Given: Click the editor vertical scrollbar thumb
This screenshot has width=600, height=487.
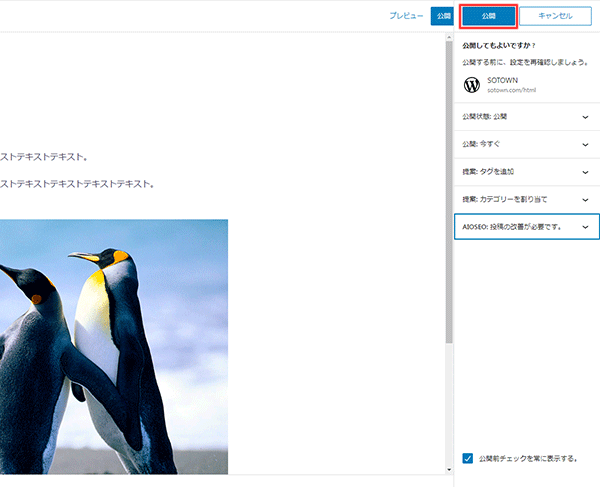Looking at the screenshot, I should click(x=449, y=192).
